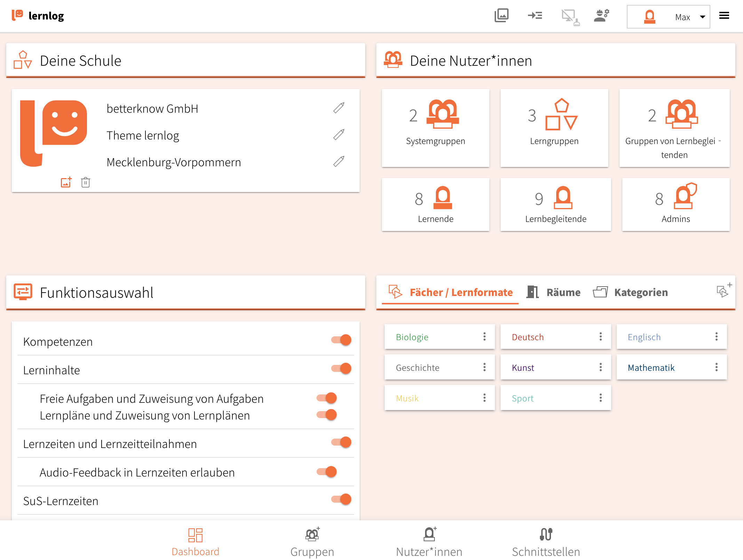The width and height of the screenshot is (743, 560).
Task: Disable Audio-Feedback in Lernzeiten erlauben
Action: 327,472
